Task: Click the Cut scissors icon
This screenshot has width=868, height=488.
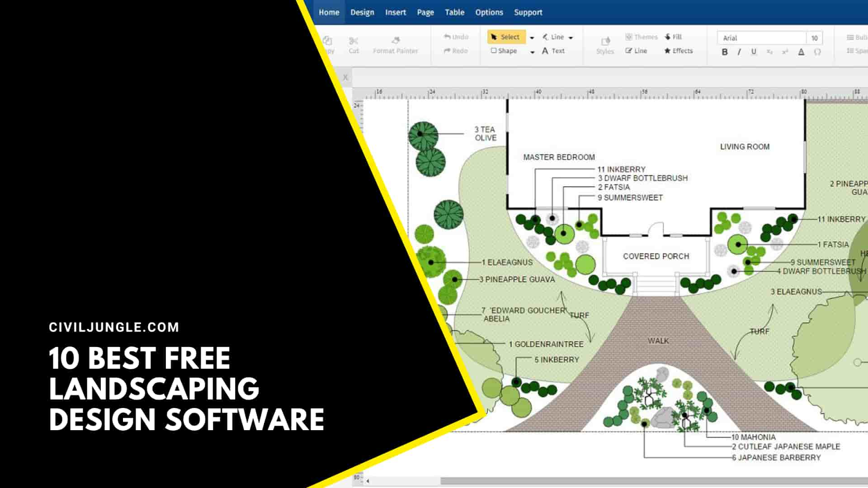Action: [x=354, y=41]
